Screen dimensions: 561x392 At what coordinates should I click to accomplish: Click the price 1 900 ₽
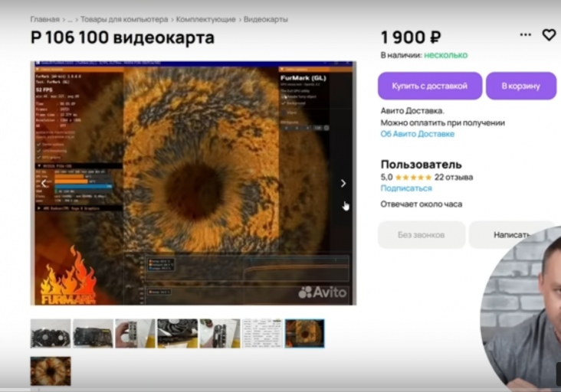point(411,38)
